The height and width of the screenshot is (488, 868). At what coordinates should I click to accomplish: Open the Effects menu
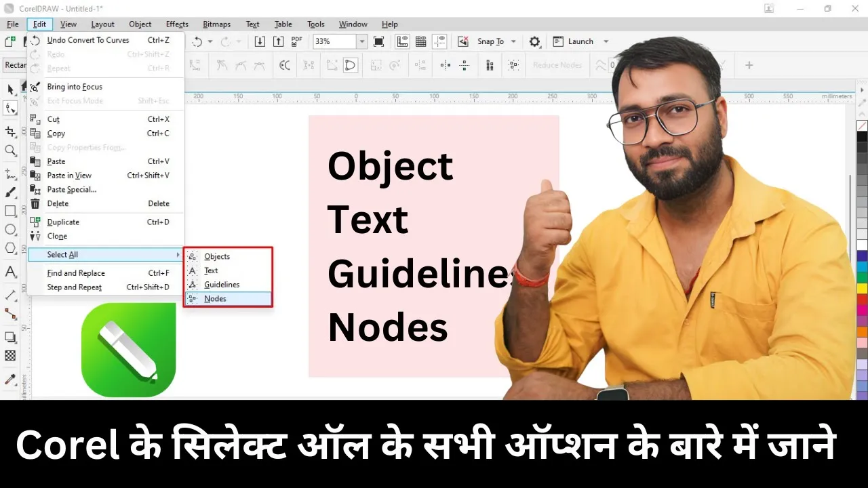point(178,24)
